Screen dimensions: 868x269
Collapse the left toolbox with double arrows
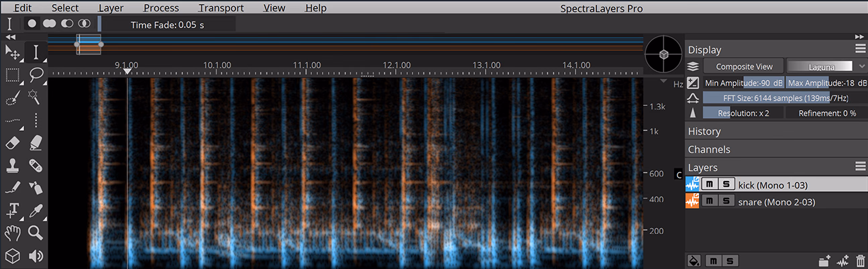10,36
